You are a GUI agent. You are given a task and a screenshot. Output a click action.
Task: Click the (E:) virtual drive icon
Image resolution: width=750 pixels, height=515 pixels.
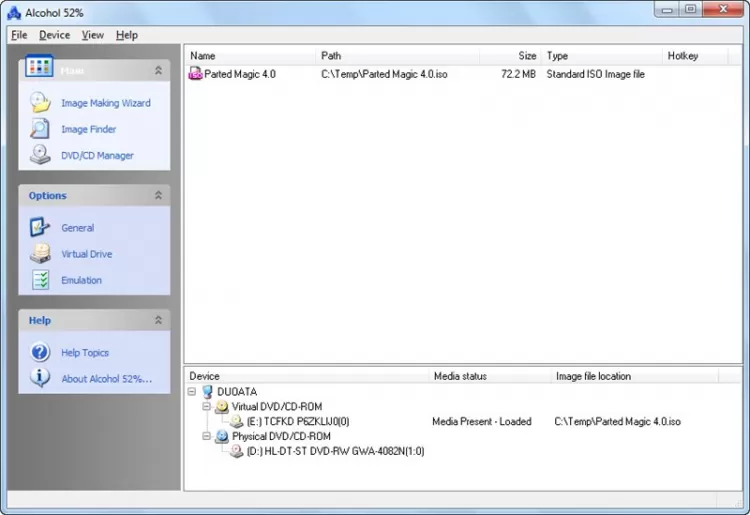pyautogui.click(x=237, y=421)
